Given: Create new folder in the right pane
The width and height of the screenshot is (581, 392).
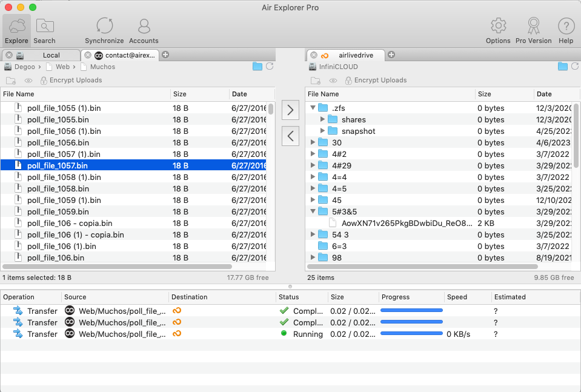Looking at the screenshot, I should point(316,81).
